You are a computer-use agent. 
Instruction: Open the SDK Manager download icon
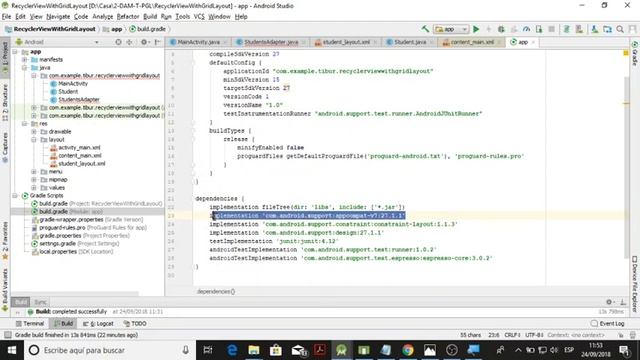595,29
